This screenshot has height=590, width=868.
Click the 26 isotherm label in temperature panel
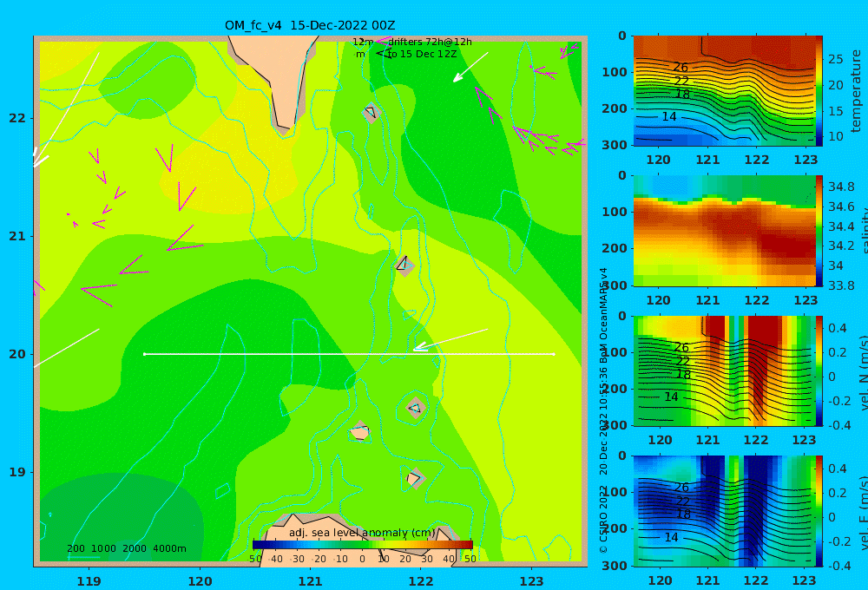tap(681, 68)
